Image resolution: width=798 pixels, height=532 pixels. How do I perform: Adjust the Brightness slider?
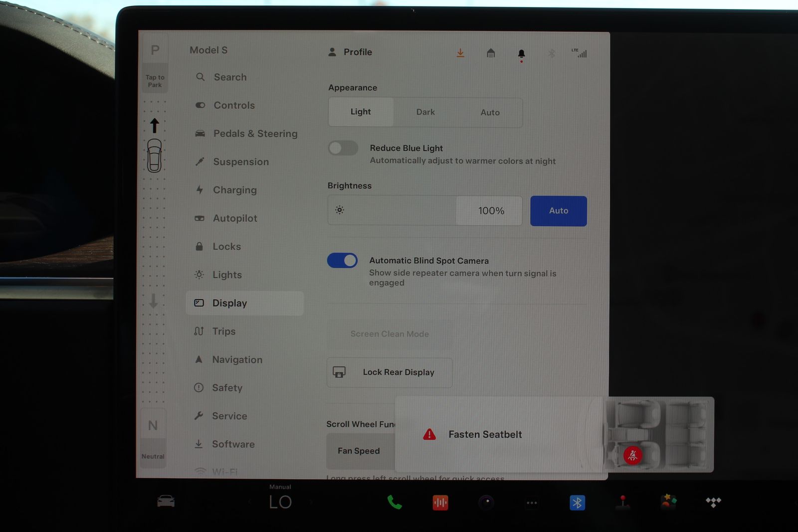(x=424, y=211)
